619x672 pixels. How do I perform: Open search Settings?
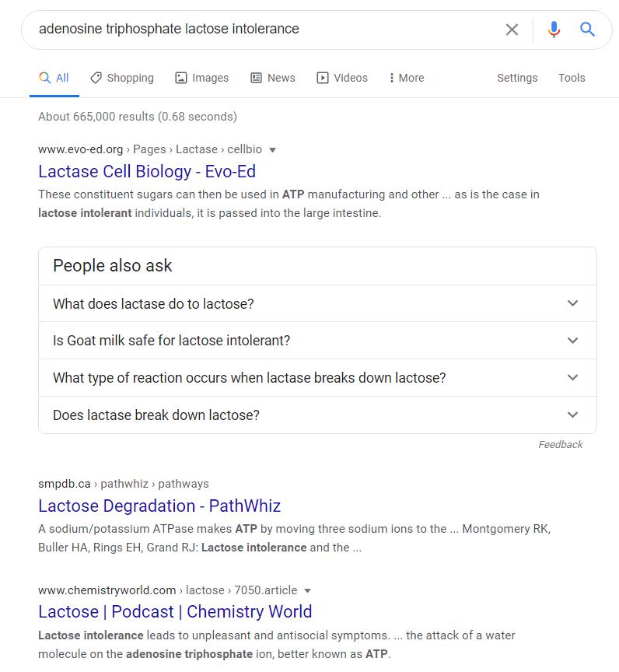(517, 78)
